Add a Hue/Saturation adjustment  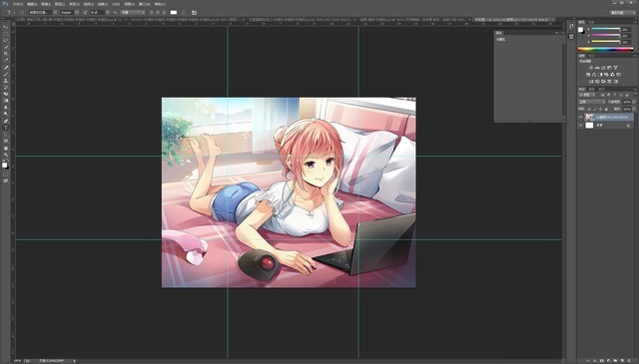pos(588,75)
